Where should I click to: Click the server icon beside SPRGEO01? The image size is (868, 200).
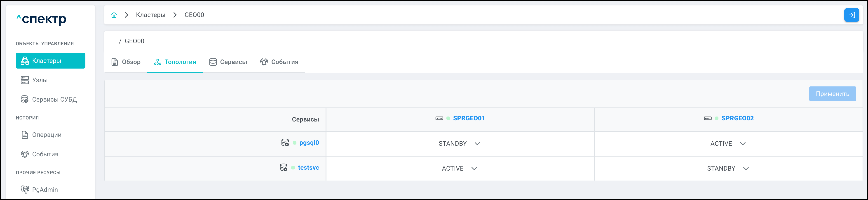coord(439,118)
